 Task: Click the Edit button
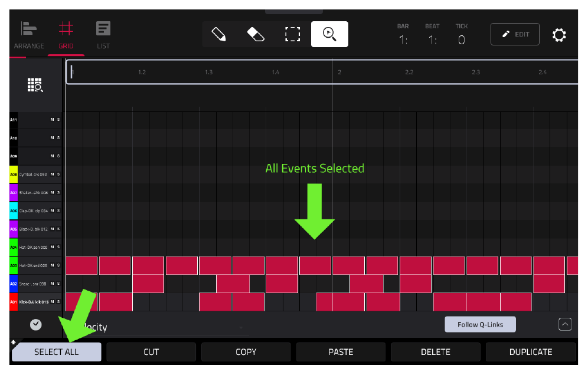(x=515, y=34)
